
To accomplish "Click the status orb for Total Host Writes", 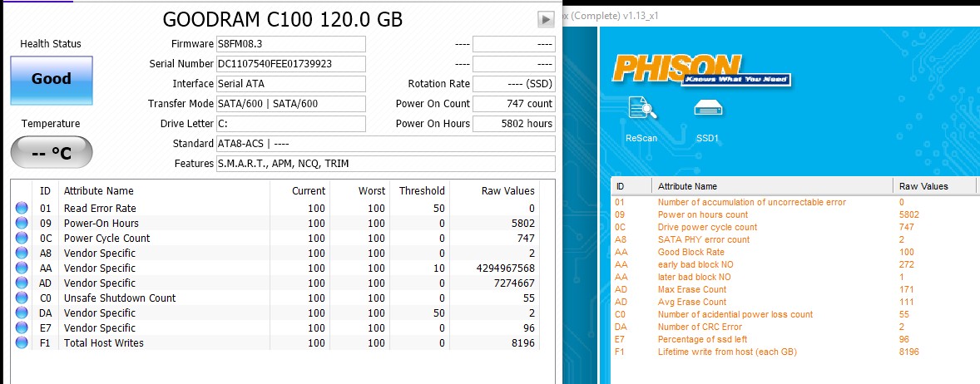I will [x=22, y=342].
